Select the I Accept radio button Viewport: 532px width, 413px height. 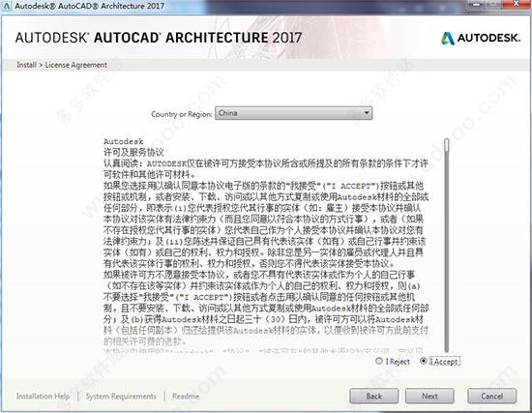point(424,361)
